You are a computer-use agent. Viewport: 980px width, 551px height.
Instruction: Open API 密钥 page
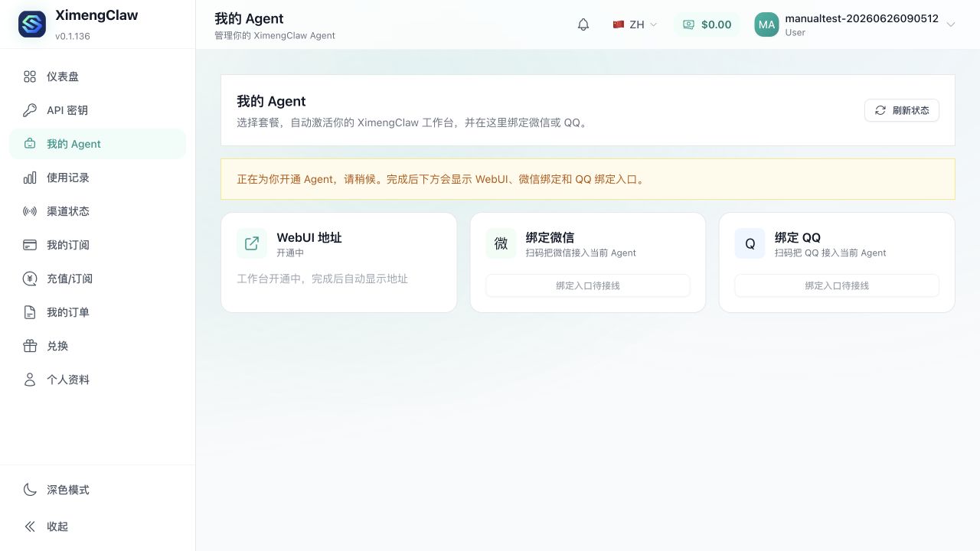pyautogui.click(x=98, y=110)
